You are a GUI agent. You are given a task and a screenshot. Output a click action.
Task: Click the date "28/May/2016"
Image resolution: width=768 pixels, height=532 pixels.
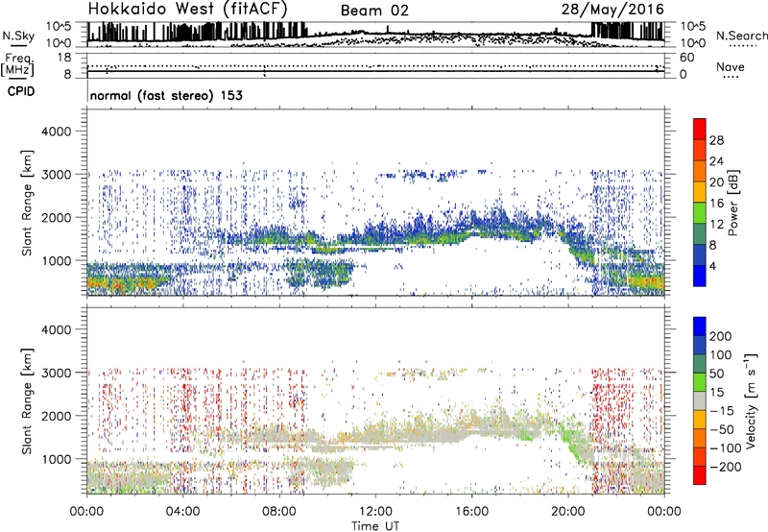(x=612, y=9)
